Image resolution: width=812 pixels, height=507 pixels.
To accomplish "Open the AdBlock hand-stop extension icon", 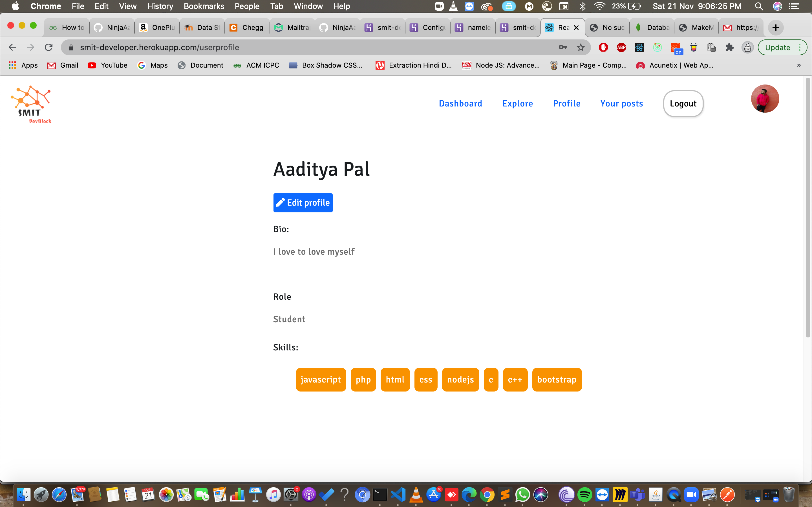I will coord(603,47).
